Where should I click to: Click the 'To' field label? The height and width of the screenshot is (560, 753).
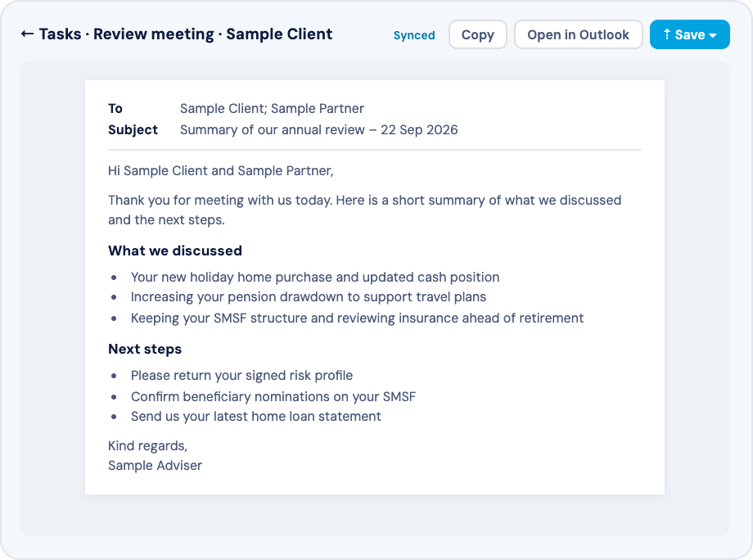[x=115, y=109]
